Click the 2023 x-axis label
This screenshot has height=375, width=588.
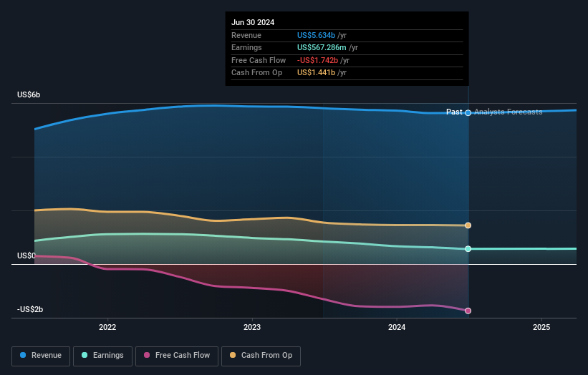click(252, 327)
